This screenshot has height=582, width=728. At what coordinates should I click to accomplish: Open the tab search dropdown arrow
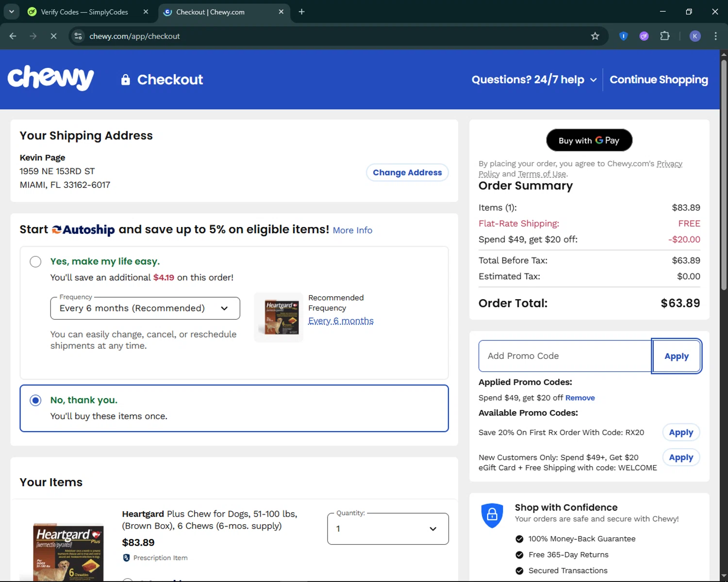pyautogui.click(x=11, y=12)
